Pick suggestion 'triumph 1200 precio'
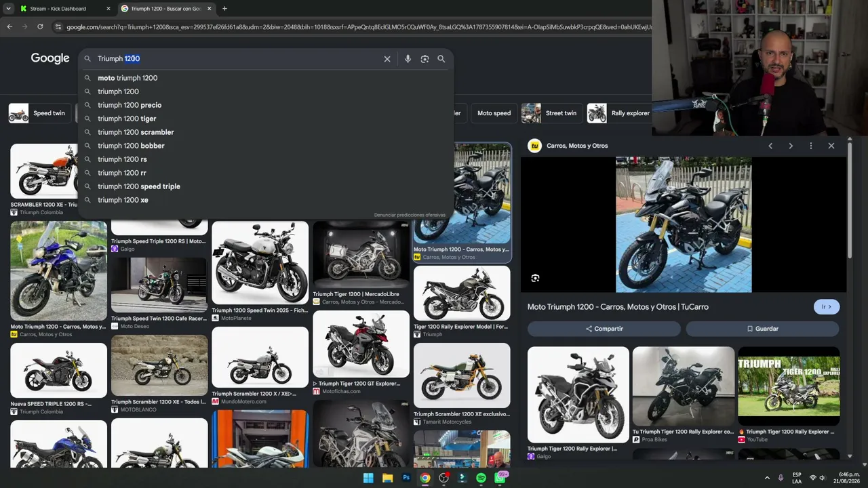 pos(266,105)
